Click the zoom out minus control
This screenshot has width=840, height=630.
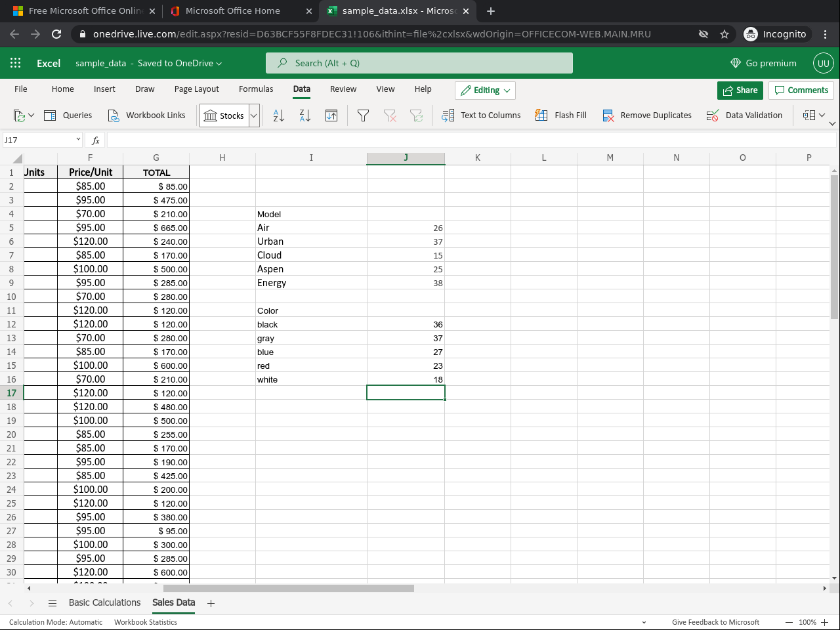[x=790, y=622]
